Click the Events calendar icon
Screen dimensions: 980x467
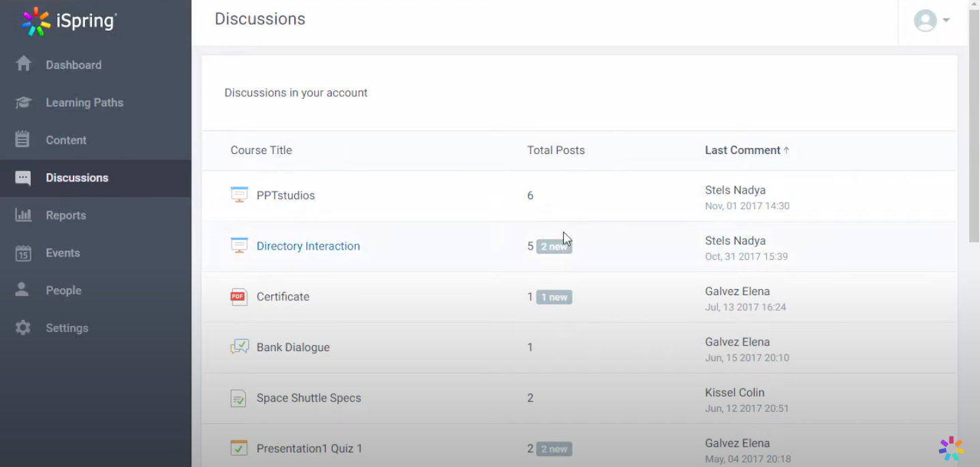[x=23, y=253]
